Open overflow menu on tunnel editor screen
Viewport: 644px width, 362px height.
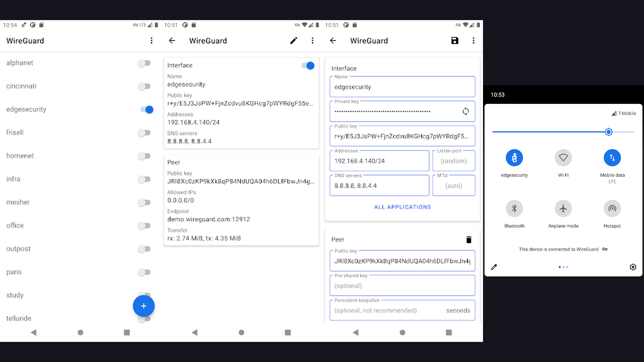click(474, 41)
